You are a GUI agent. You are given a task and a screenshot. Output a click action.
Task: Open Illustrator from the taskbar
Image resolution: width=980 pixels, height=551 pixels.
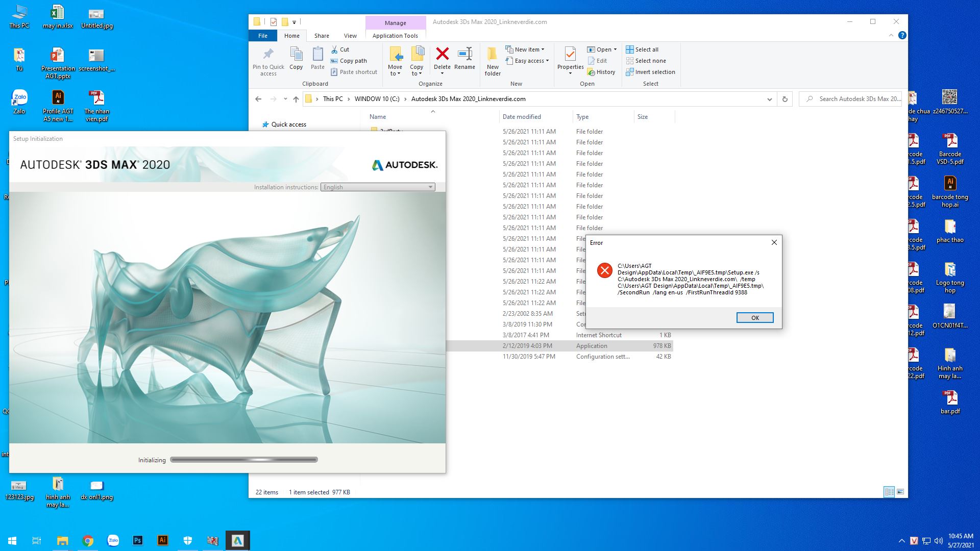coord(163,540)
